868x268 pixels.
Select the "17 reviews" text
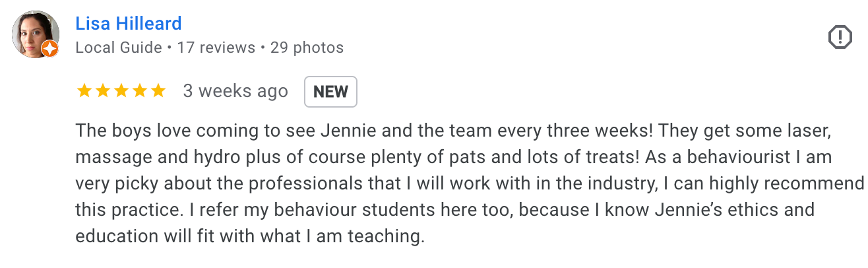(215, 48)
